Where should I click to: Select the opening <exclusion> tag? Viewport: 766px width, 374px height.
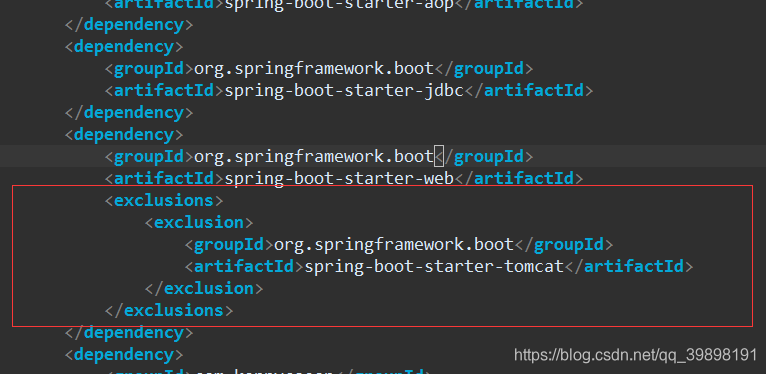tap(199, 223)
